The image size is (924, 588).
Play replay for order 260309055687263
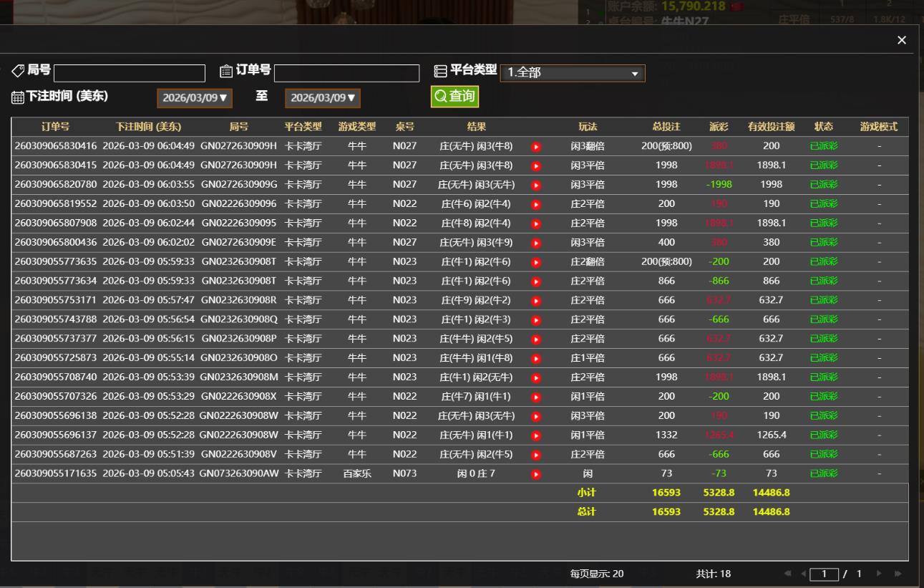click(535, 454)
